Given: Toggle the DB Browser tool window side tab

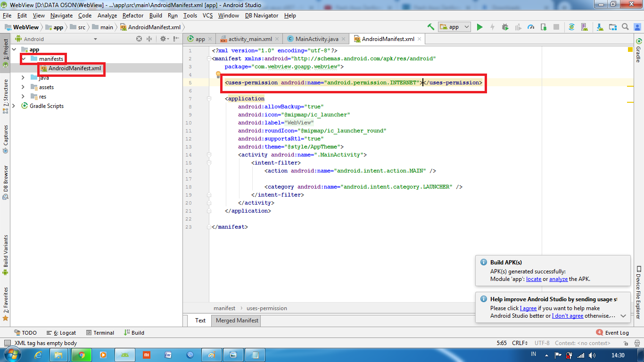Looking at the screenshot, I should point(5,182).
